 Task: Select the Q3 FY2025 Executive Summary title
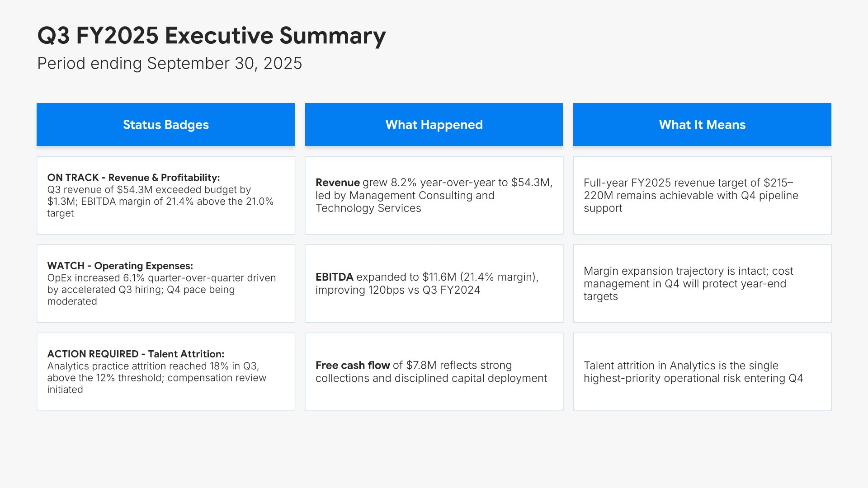pyautogui.click(x=212, y=36)
